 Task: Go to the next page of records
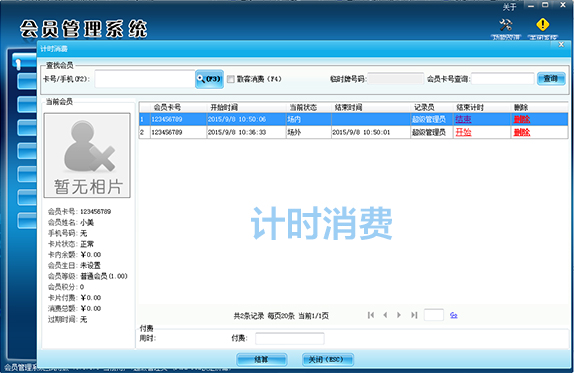click(399, 315)
